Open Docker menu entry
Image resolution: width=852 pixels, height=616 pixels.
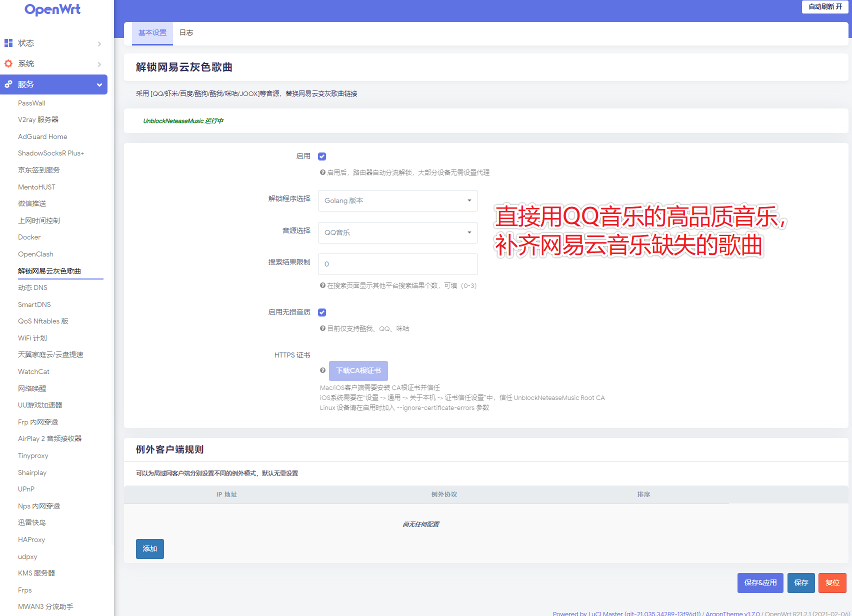(x=29, y=237)
